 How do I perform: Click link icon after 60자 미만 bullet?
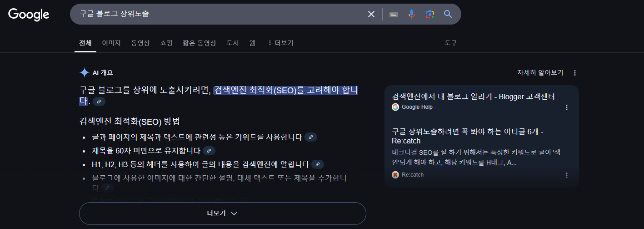(209, 151)
